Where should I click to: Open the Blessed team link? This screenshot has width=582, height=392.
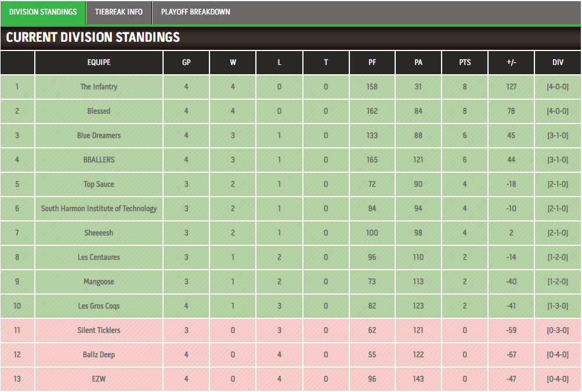(99, 111)
